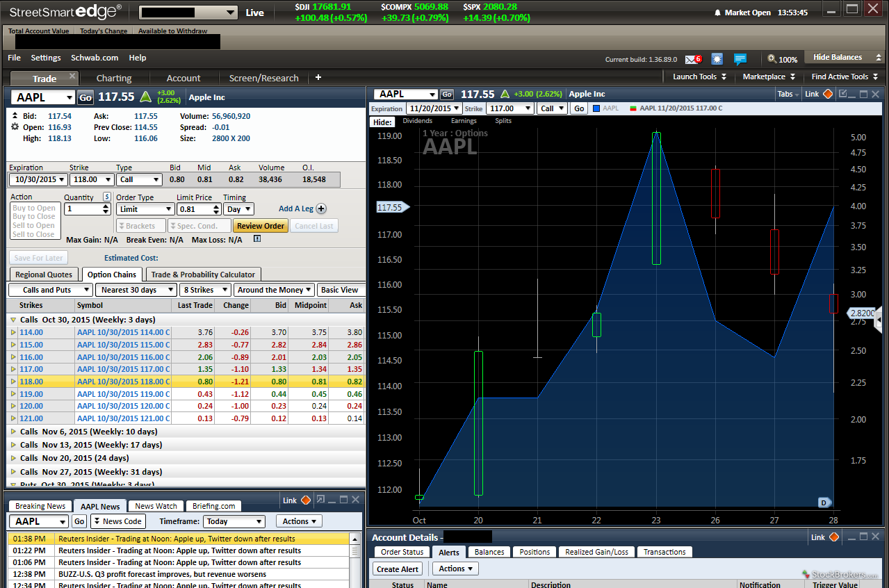
Task: Select Buy to Open action
Action: 34,208
